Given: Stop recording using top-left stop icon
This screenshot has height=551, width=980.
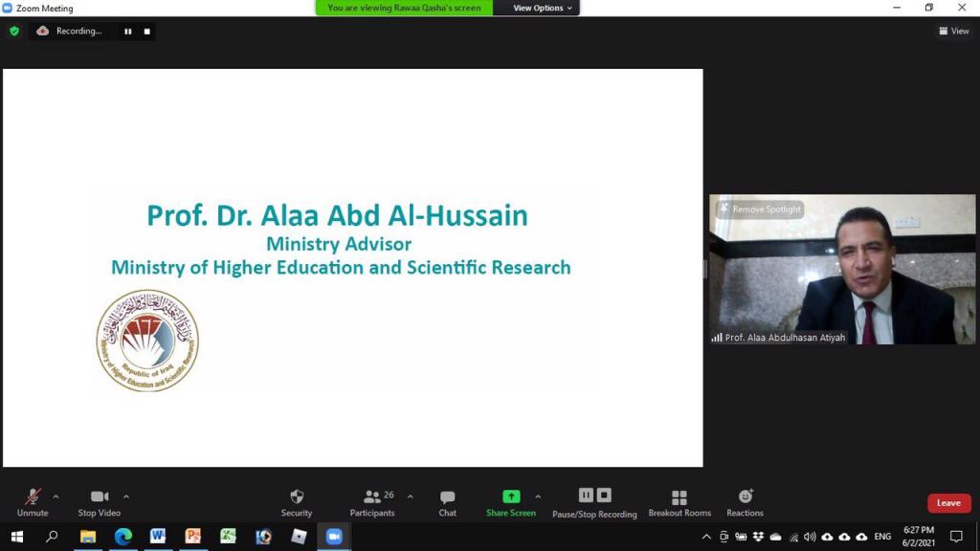Looking at the screenshot, I should click(146, 32).
